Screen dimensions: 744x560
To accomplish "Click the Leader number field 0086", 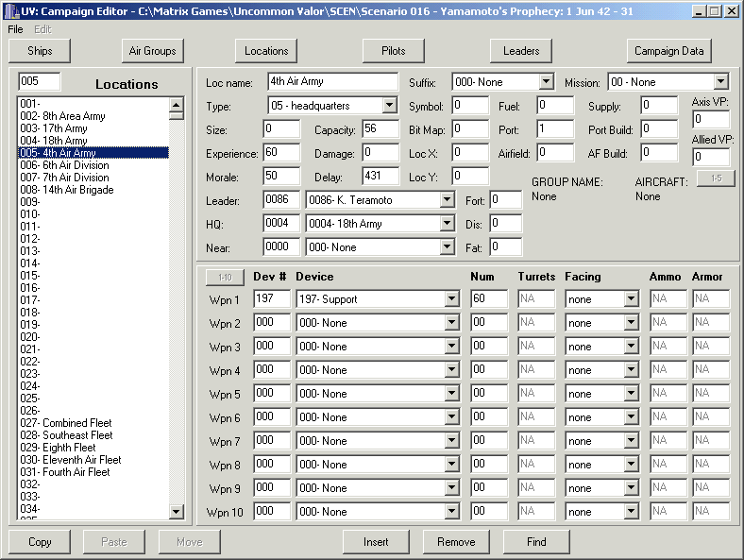I will (x=281, y=199).
